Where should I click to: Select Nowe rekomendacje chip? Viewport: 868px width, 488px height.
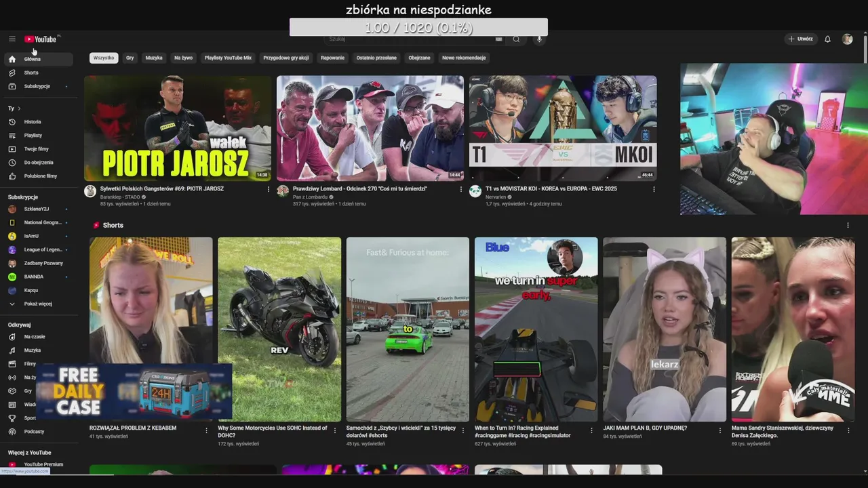click(x=464, y=58)
